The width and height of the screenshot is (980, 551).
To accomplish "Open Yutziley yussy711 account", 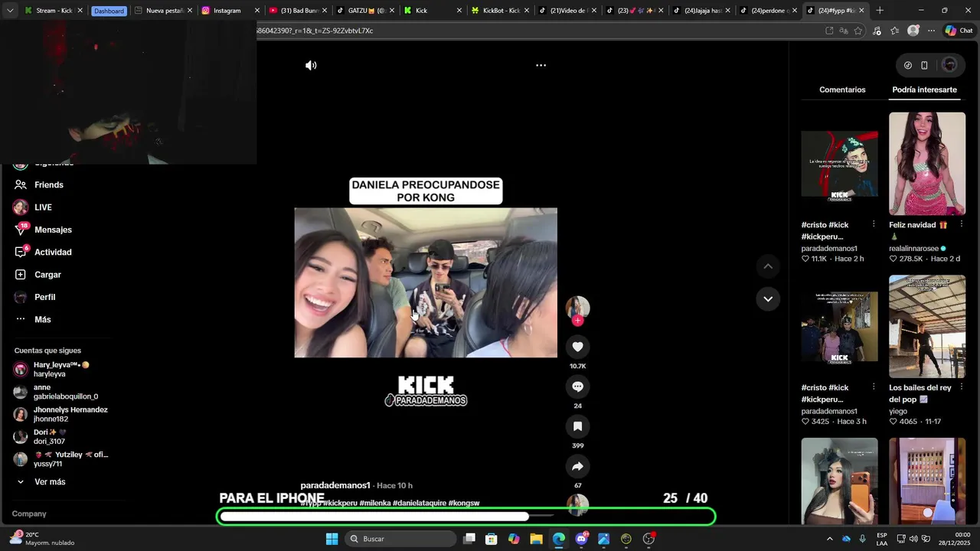I will pos(61,459).
